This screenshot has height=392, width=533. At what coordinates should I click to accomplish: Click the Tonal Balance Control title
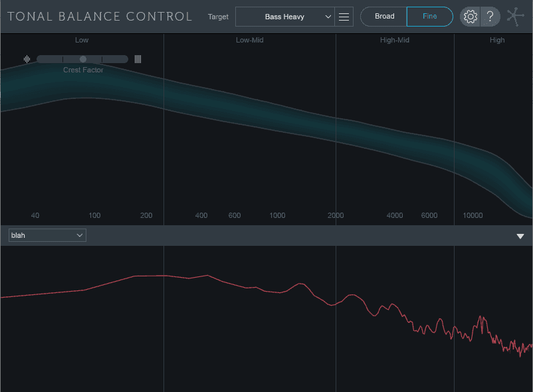100,17
